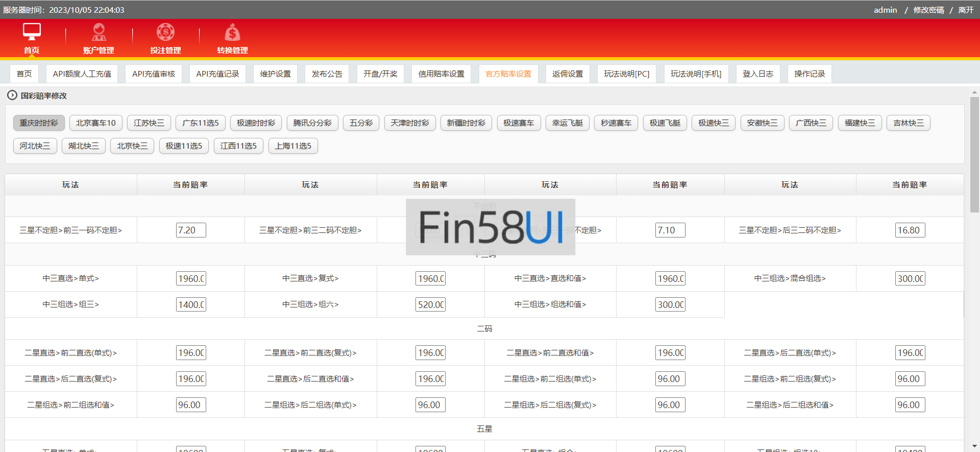The height and width of the screenshot is (452, 980).
Task: Select 北京赛车10 lottery button
Action: pos(95,123)
